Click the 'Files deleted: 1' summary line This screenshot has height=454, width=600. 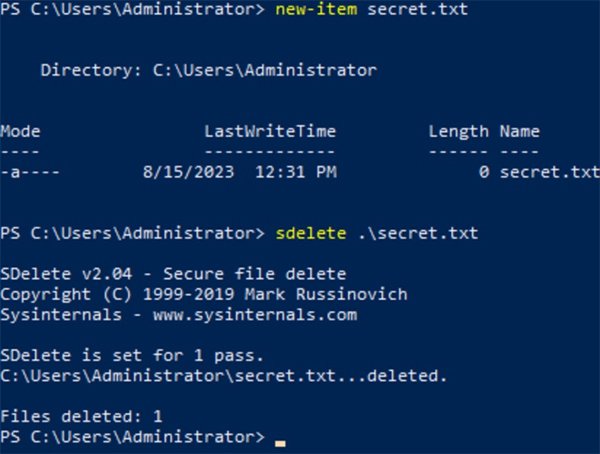click(x=81, y=416)
